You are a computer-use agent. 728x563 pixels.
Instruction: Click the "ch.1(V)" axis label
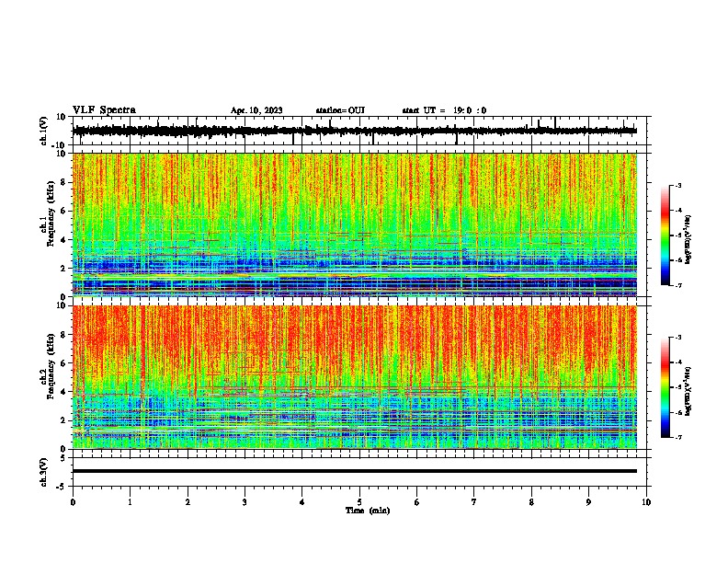point(44,131)
